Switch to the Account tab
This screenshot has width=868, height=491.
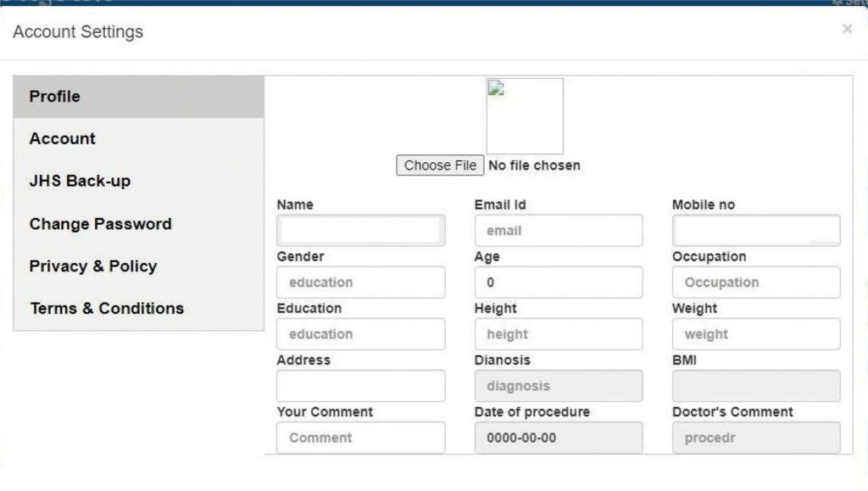pos(138,138)
